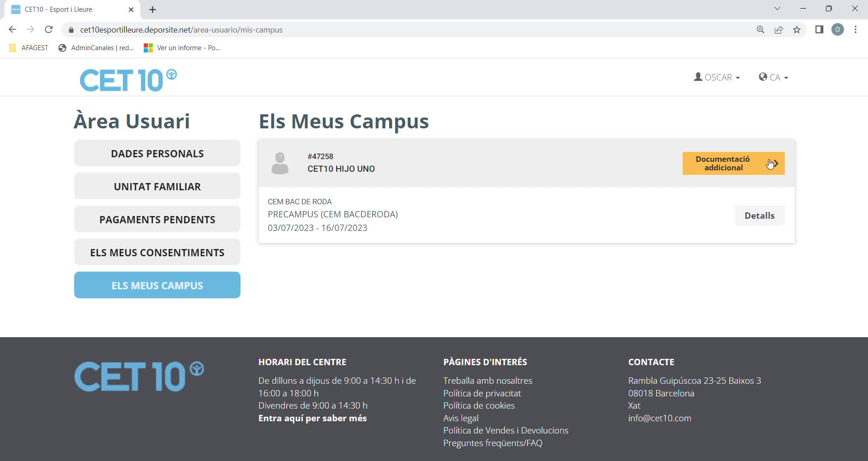
Task: Click the padlock icon in the address bar
Action: [71, 30]
